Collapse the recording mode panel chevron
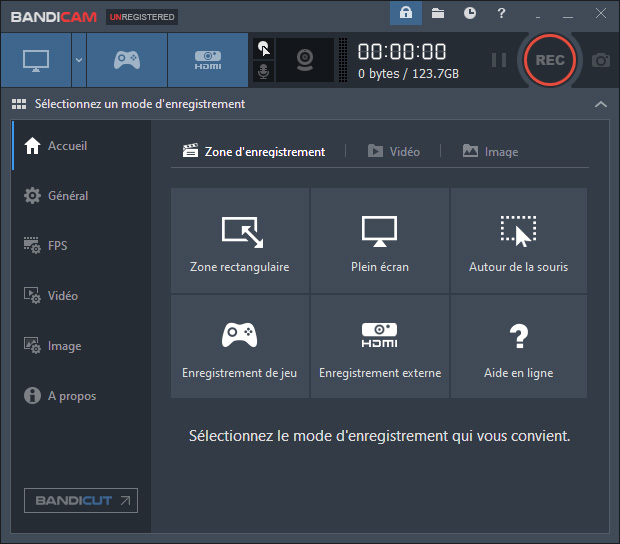Viewport: 620px width, 544px height. click(x=601, y=104)
